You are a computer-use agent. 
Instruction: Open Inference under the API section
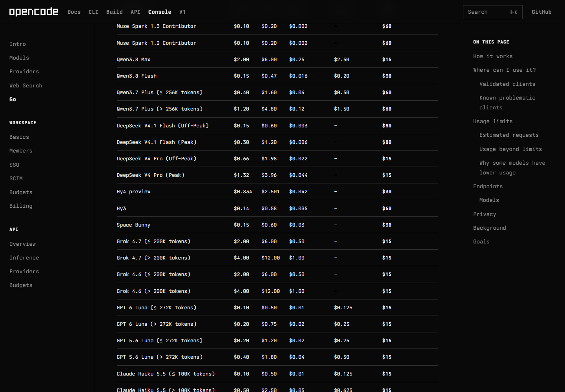click(24, 258)
